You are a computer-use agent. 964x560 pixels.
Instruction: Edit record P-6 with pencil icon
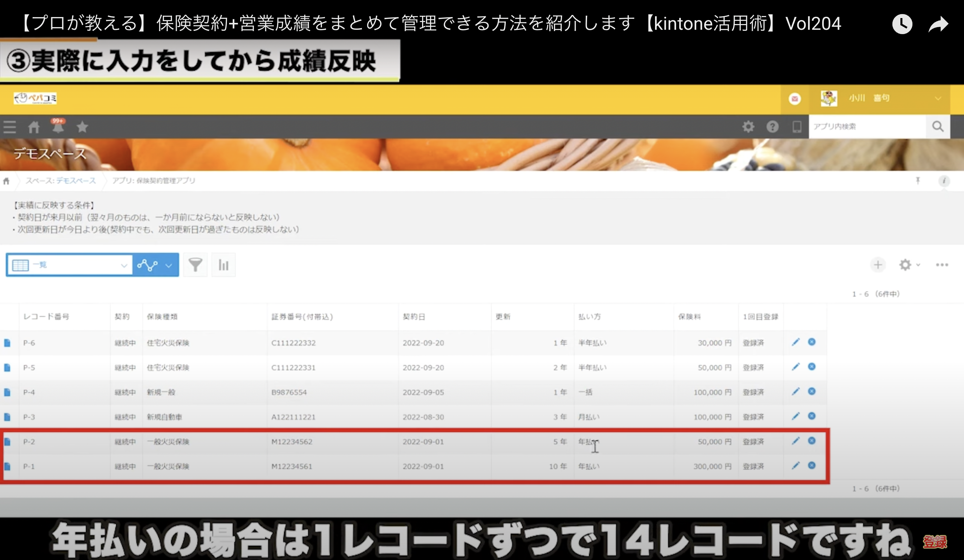tap(796, 342)
